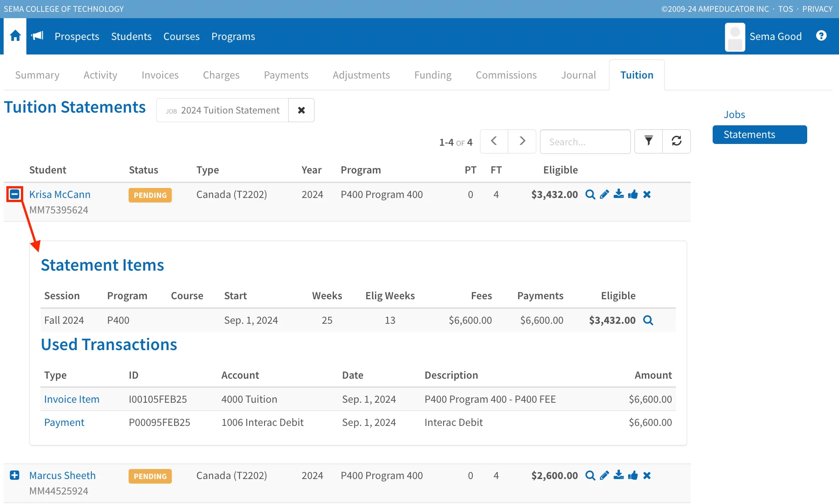Approve Marcus Sheeth's statement thumbs-up
This screenshot has width=839, height=504.
point(633,475)
